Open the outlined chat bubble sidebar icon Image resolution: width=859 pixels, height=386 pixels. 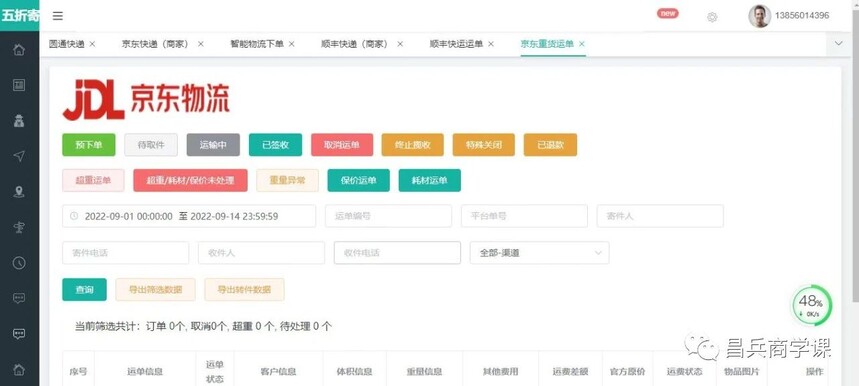coord(19,298)
